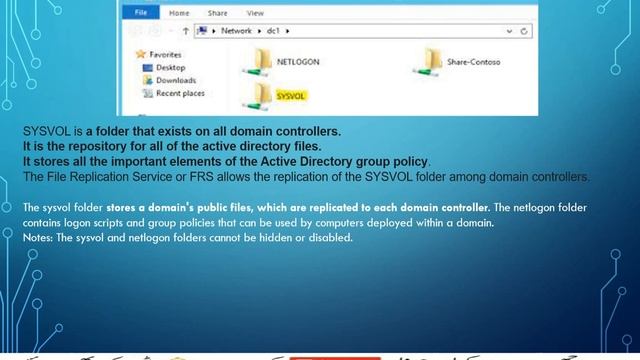The image size is (640, 360).
Task: Click the Desktop icon in Favorites
Action: [x=147, y=68]
